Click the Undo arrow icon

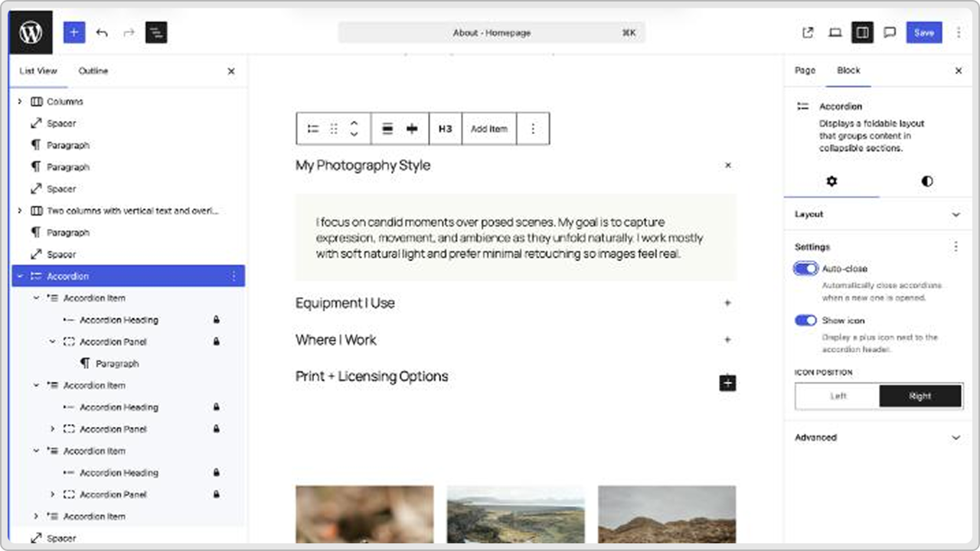point(102,32)
